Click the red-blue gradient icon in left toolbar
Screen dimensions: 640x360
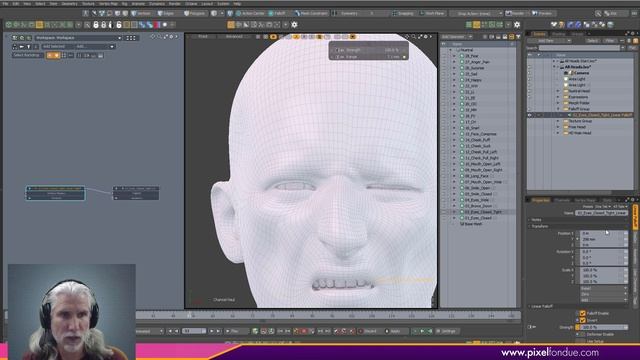157,25
